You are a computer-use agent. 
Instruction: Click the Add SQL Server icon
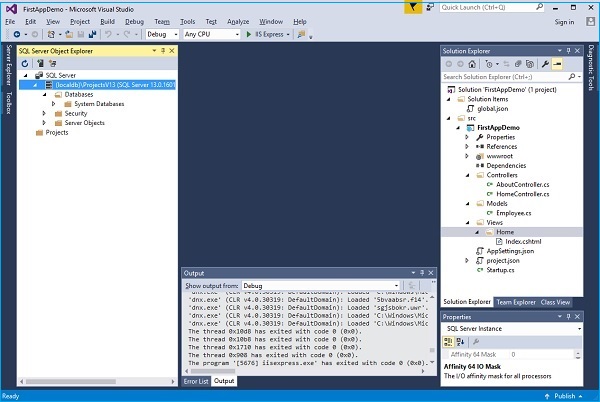point(40,63)
